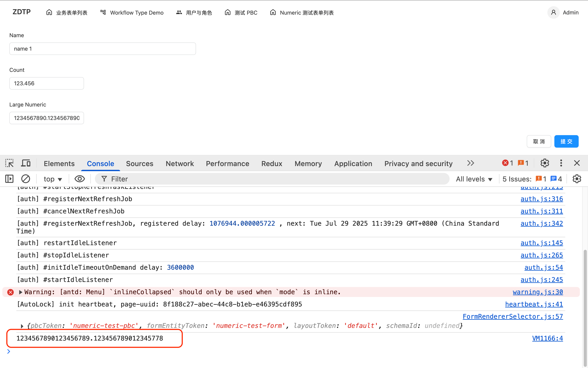Toggle live expression eye icon
This screenshot has width=588, height=368.
tap(80, 179)
